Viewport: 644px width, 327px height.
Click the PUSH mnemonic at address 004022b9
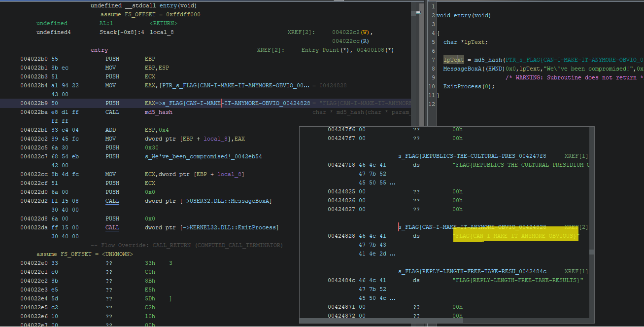[112, 103]
